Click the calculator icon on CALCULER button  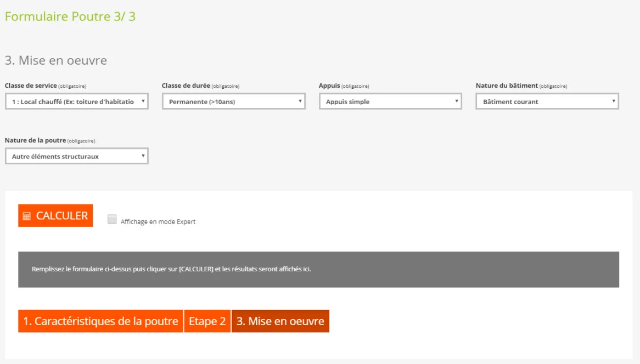tap(26, 216)
